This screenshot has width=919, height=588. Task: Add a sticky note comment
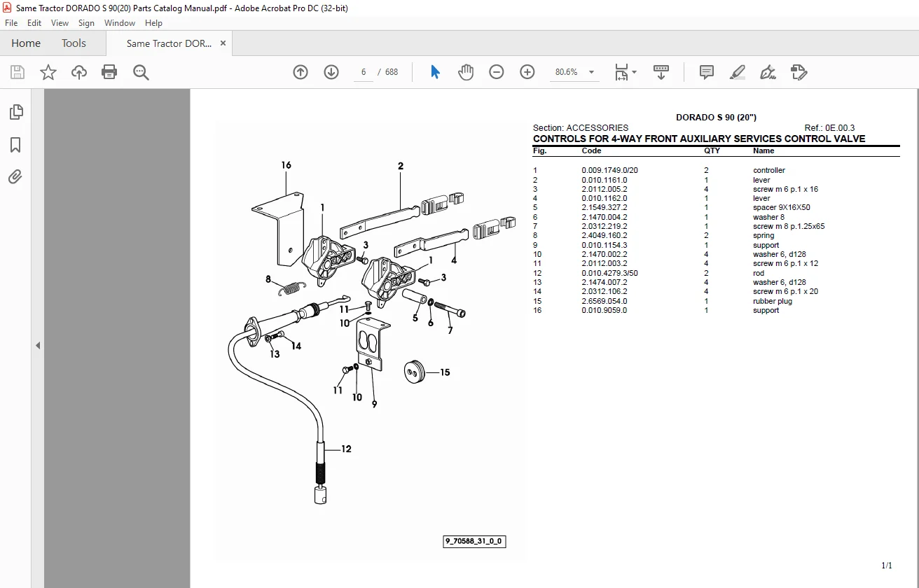(x=707, y=72)
